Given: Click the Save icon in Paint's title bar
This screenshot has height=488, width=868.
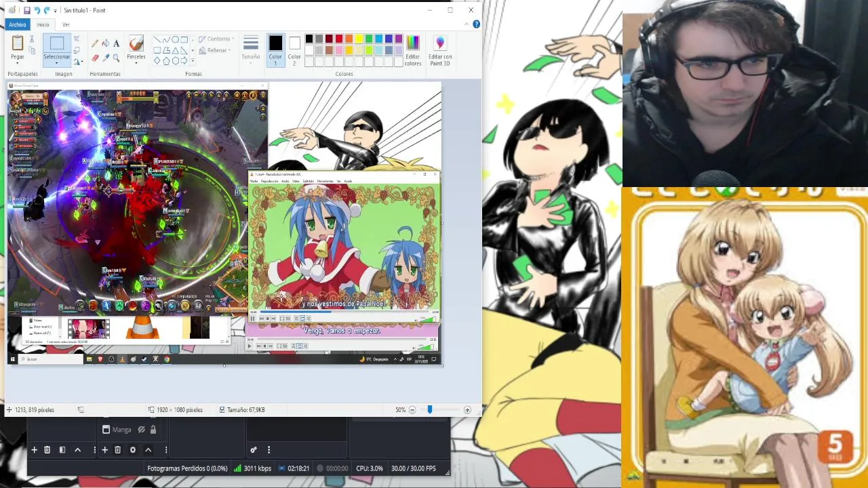Looking at the screenshot, I should (26, 10).
